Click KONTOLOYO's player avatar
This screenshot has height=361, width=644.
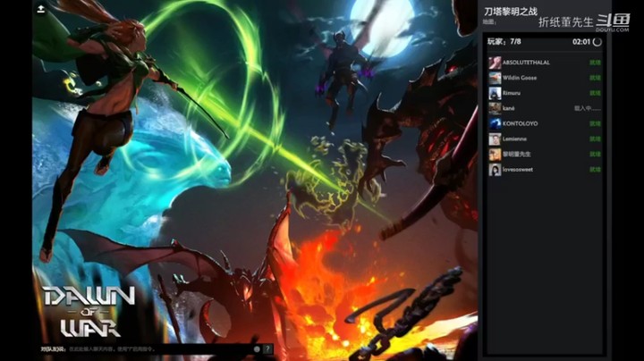pyautogui.click(x=495, y=123)
